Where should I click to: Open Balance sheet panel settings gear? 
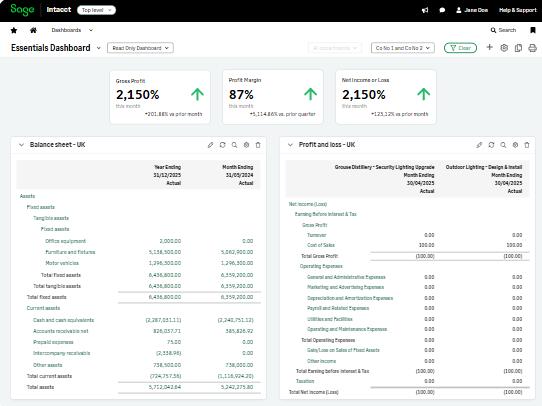pos(246,145)
